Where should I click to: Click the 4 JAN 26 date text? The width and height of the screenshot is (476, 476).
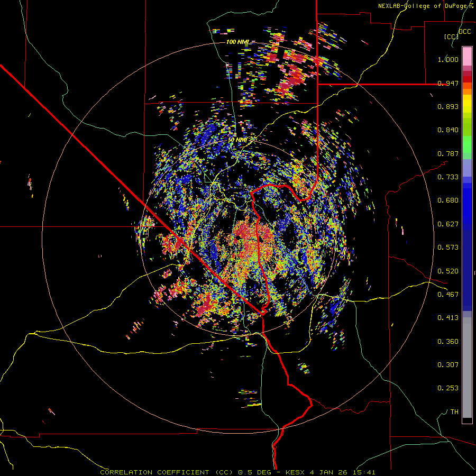329,472
